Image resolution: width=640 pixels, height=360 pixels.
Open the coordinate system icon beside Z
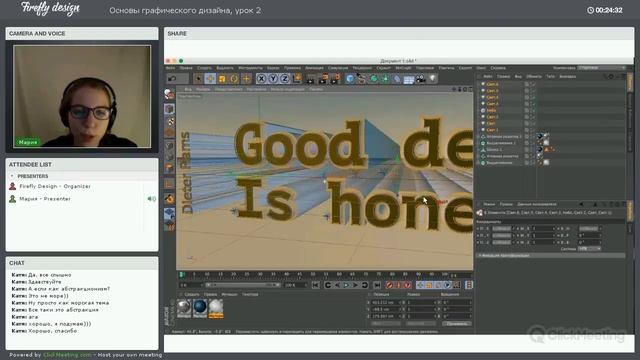pos(297,78)
